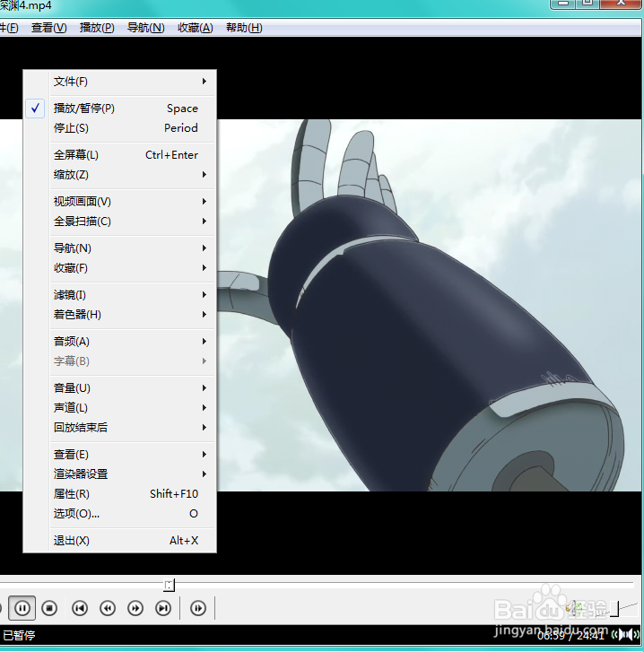
Task: Click the 已暂停 status text
Action: (19, 635)
